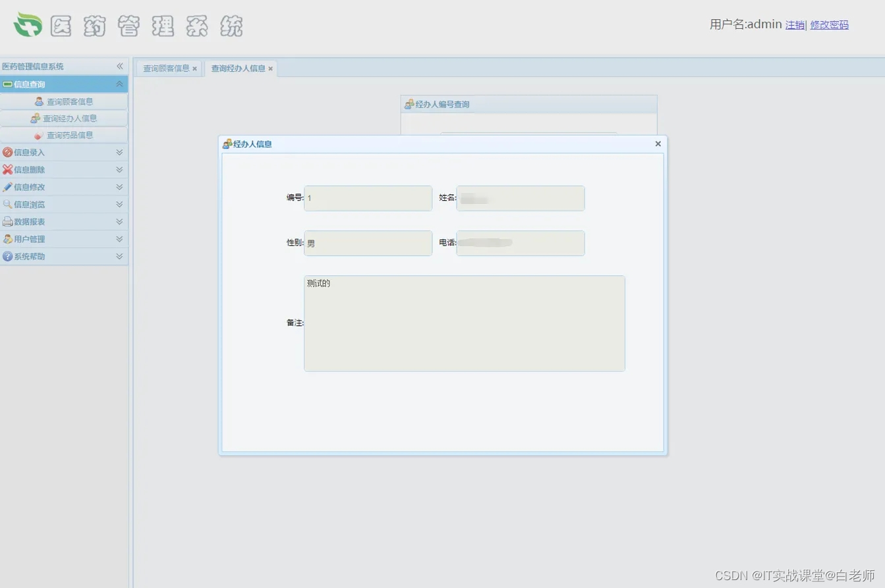The width and height of the screenshot is (885, 588).
Task: Collapse the 医药管理信息系统 sidebar panel
Action: tap(119, 67)
